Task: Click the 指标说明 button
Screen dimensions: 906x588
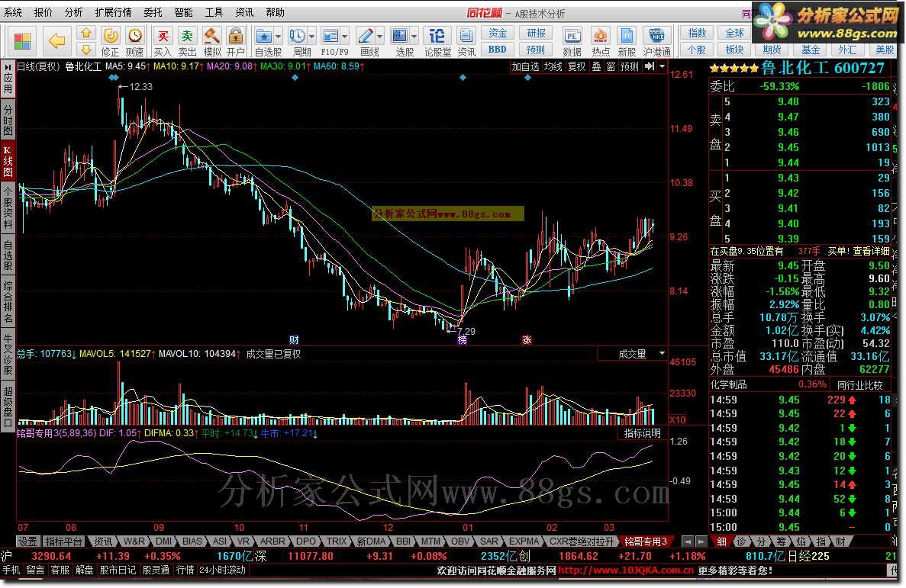Action: pos(643,433)
